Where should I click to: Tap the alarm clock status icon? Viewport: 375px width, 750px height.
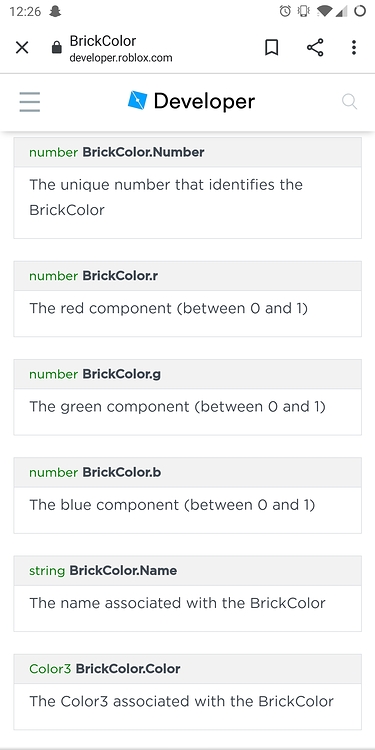[285, 11]
